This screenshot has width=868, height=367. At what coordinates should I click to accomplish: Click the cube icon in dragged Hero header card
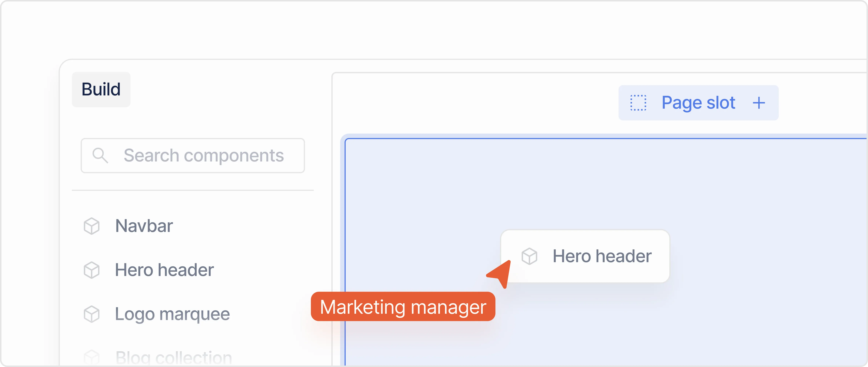pyautogui.click(x=529, y=256)
